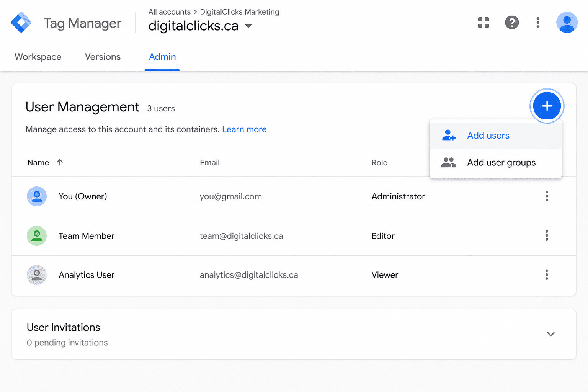Click the Tag Manager product name

(82, 23)
